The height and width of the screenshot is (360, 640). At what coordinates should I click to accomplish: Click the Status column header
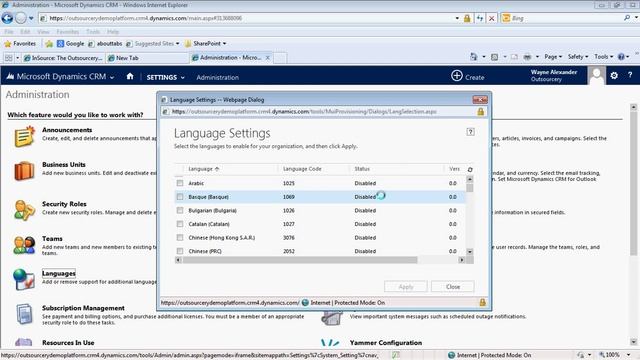362,169
